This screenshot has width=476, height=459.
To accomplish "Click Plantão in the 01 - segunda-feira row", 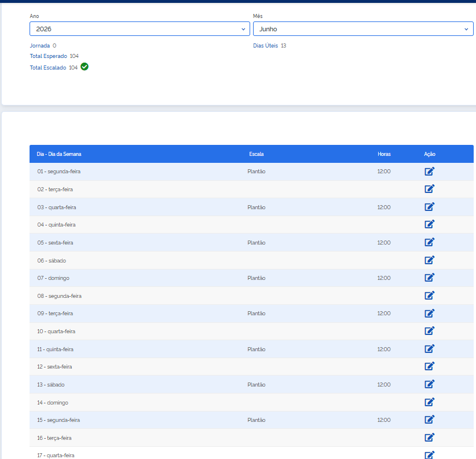I will 256,172.
